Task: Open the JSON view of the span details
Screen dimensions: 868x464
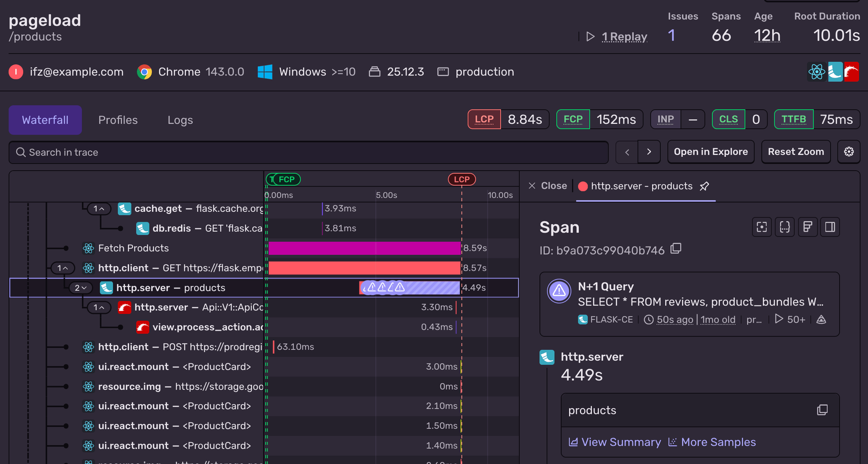Action: pyautogui.click(x=785, y=227)
